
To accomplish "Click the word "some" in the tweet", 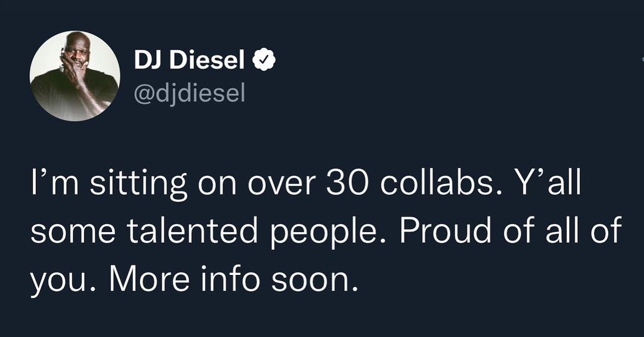I will (x=65, y=231).
